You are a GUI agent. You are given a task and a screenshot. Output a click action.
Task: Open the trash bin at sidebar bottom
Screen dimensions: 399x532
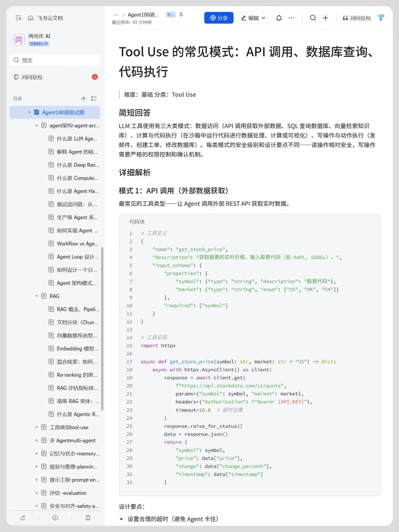pos(88,518)
